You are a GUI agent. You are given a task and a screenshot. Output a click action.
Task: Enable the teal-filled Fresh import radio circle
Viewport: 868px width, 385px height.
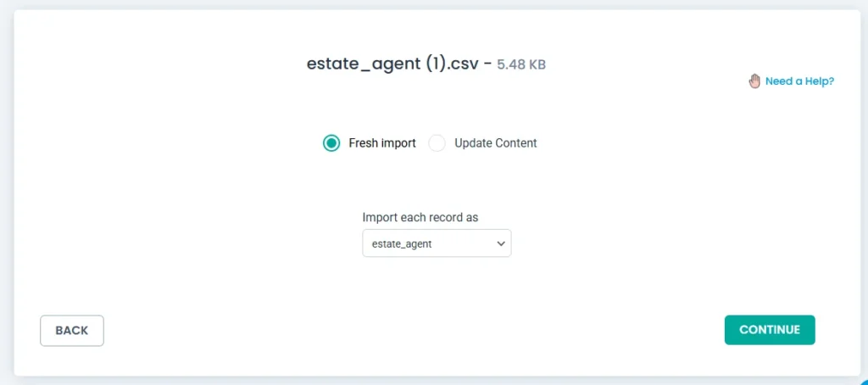click(x=331, y=143)
